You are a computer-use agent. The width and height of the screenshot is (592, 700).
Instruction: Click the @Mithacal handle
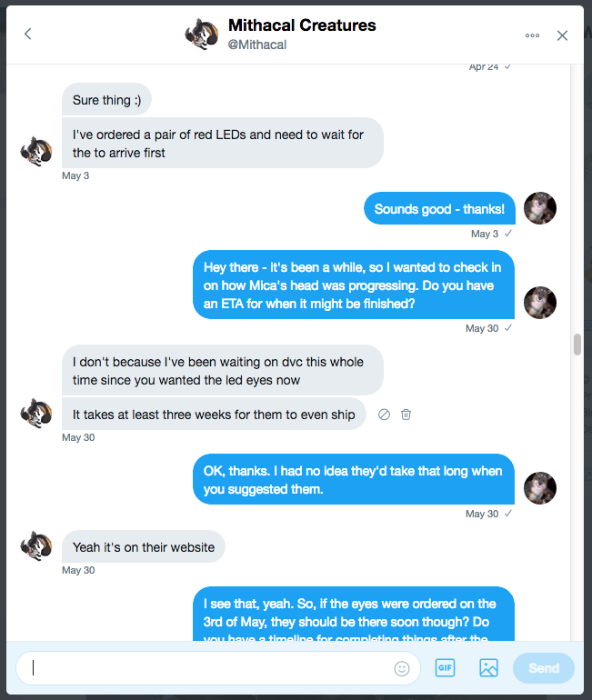[x=256, y=45]
